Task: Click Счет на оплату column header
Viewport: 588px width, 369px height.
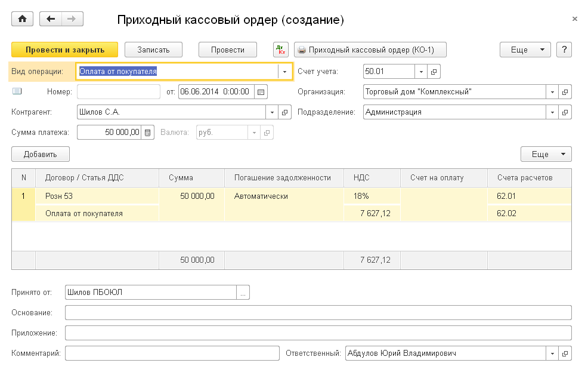Action: pyautogui.click(x=444, y=178)
